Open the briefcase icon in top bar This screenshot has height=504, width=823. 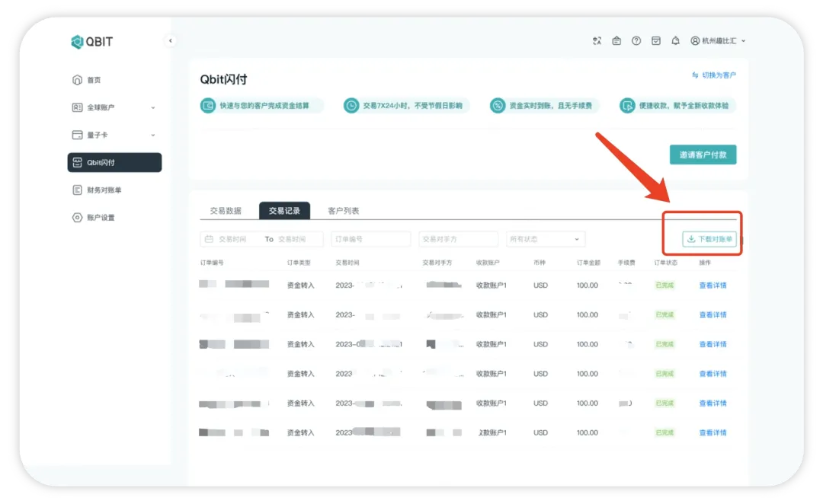coord(616,41)
